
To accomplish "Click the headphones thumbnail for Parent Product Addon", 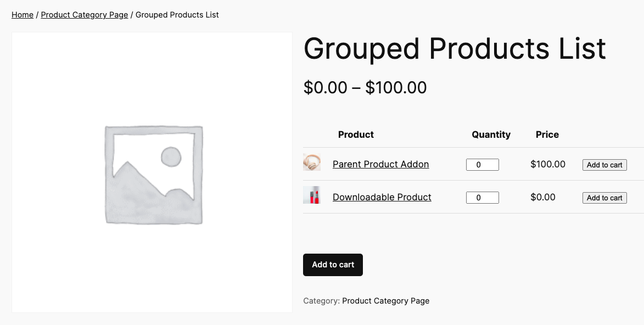I will pos(312,162).
